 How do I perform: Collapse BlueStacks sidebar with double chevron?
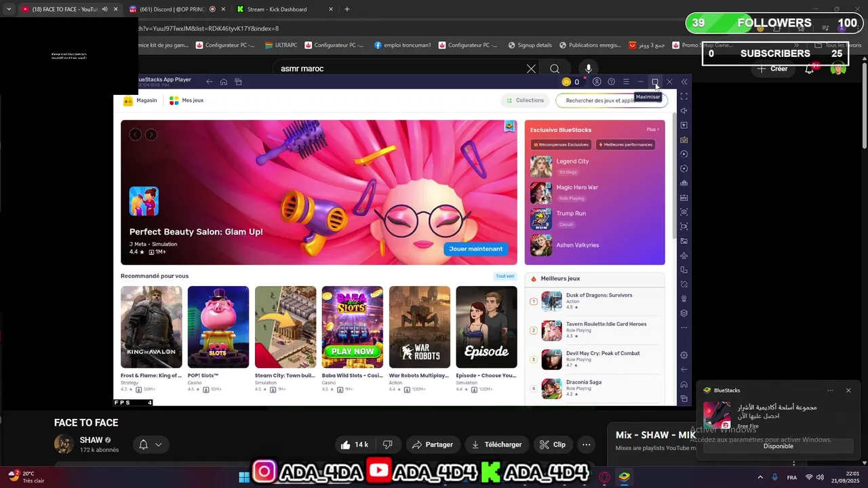tap(684, 82)
